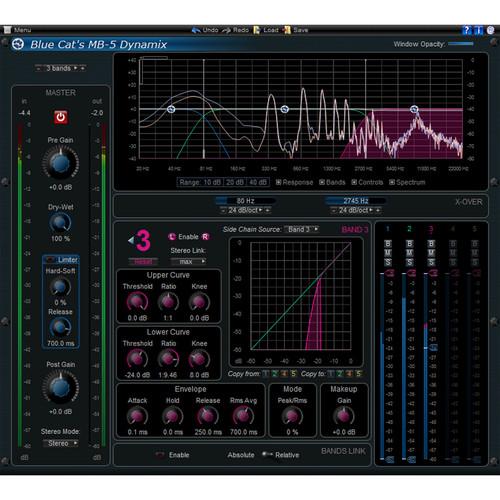This screenshot has width=500, height=500.
Task: Click the globe icon in the top right corner
Action: [x=490, y=30]
